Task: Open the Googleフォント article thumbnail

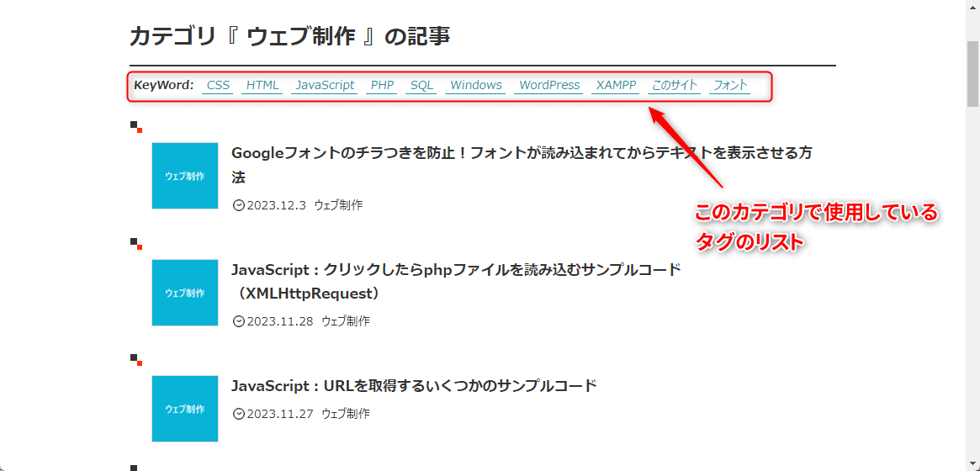Action: (184, 176)
